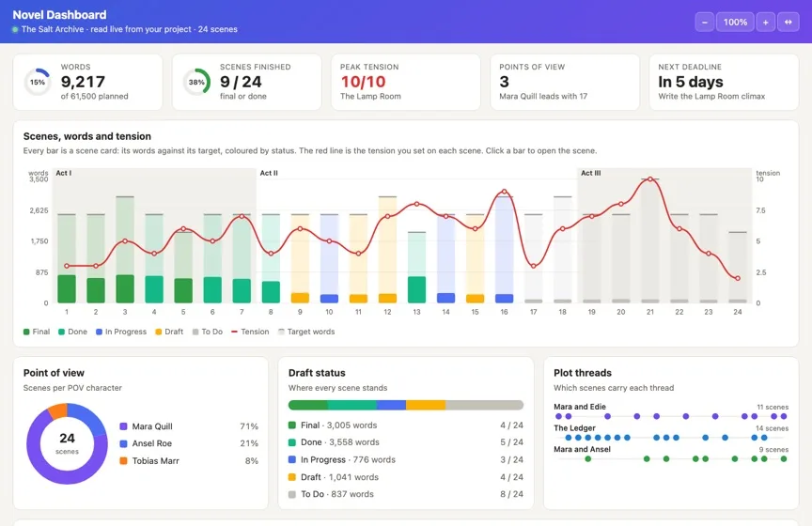
Task: Open scene 1 green bar in chart
Action: pyautogui.click(x=67, y=289)
